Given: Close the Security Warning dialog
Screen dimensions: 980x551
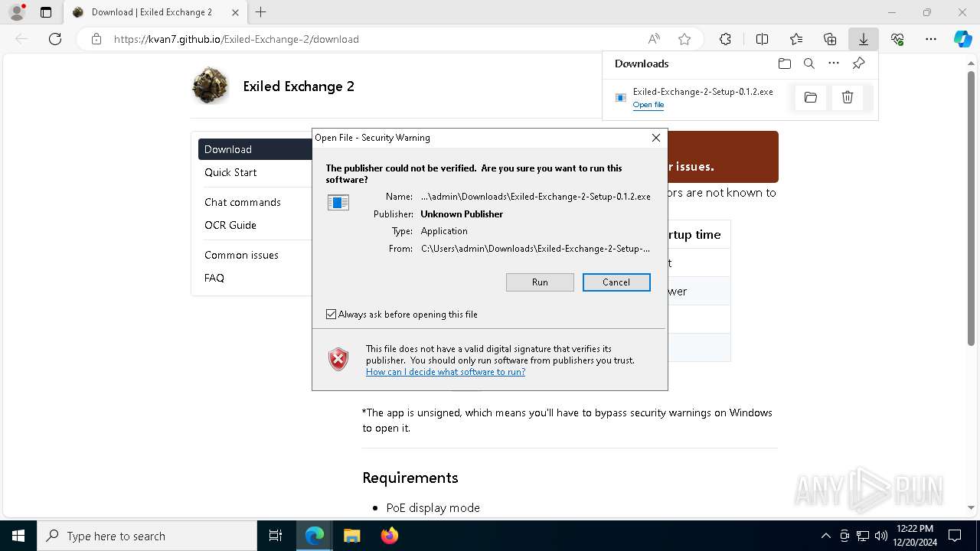Looking at the screenshot, I should click(x=655, y=138).
